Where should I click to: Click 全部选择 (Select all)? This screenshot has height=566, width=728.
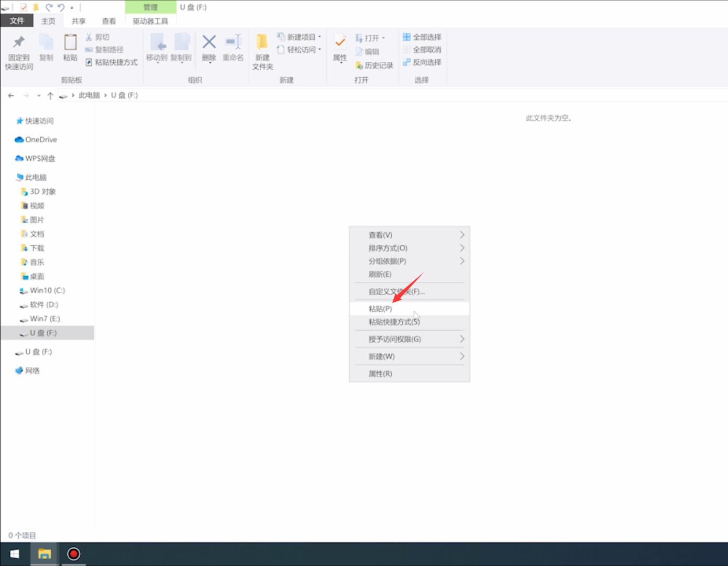point(422,37)
